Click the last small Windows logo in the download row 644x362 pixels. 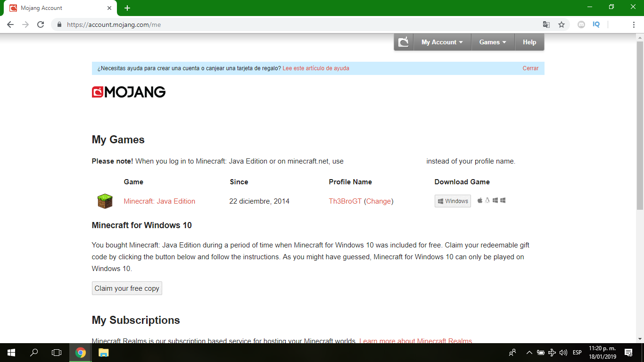pos(503,200)
